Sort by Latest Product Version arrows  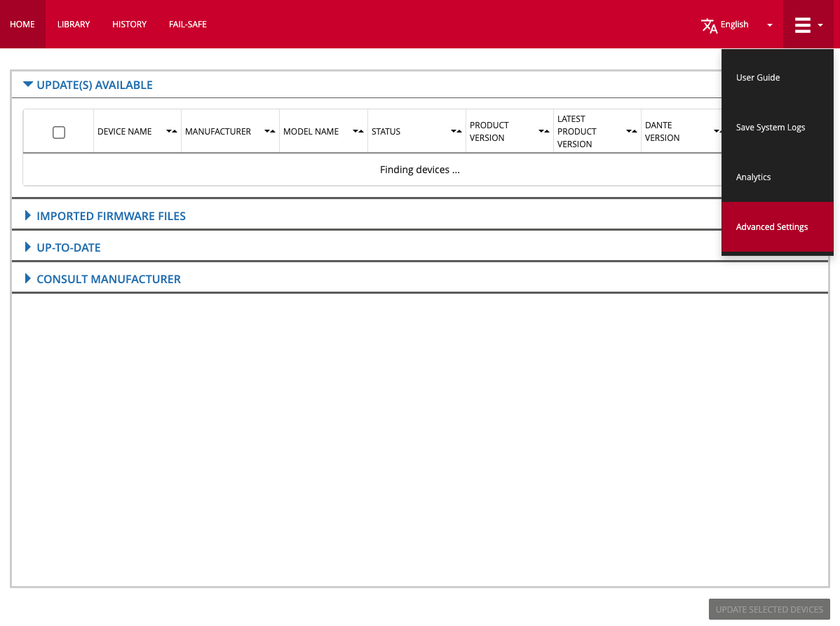(632, 131)
